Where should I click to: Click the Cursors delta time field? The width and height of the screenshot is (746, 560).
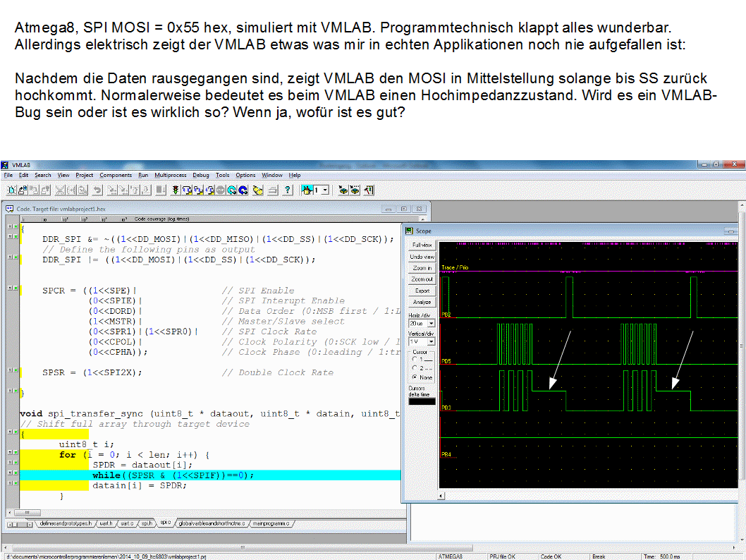tap(422, 401)
